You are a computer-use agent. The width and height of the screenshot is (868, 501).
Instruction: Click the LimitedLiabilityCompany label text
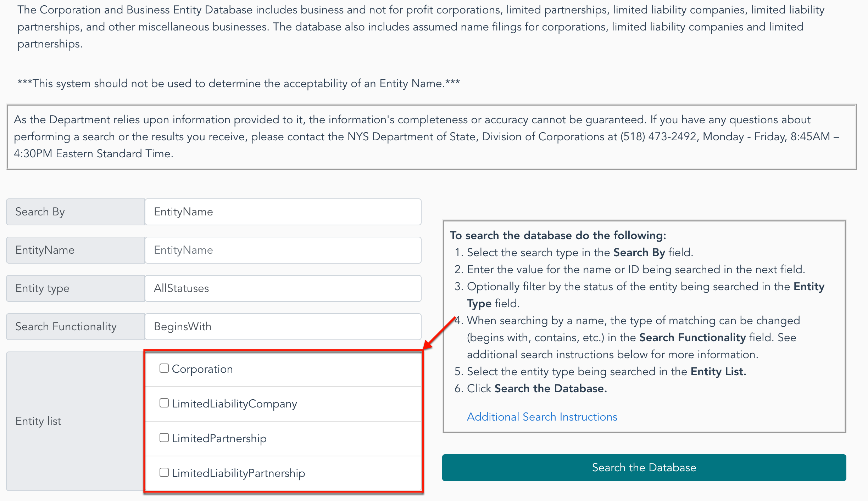(234, 404)
